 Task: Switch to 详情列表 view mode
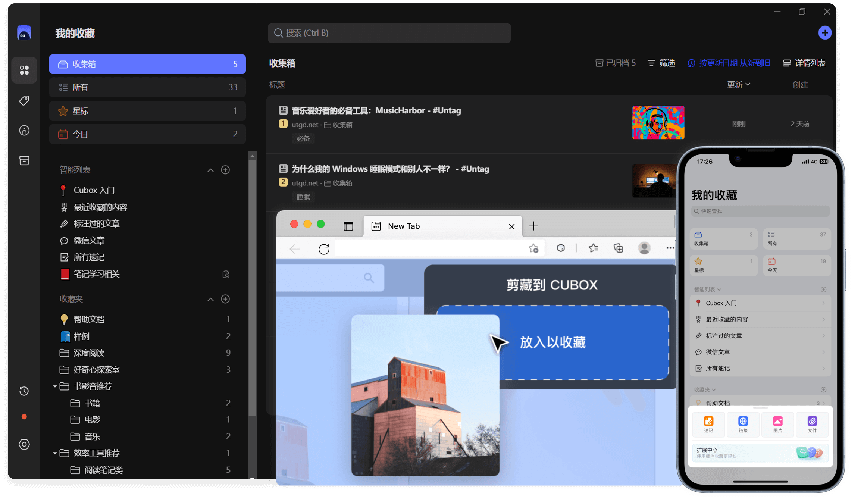804,63
